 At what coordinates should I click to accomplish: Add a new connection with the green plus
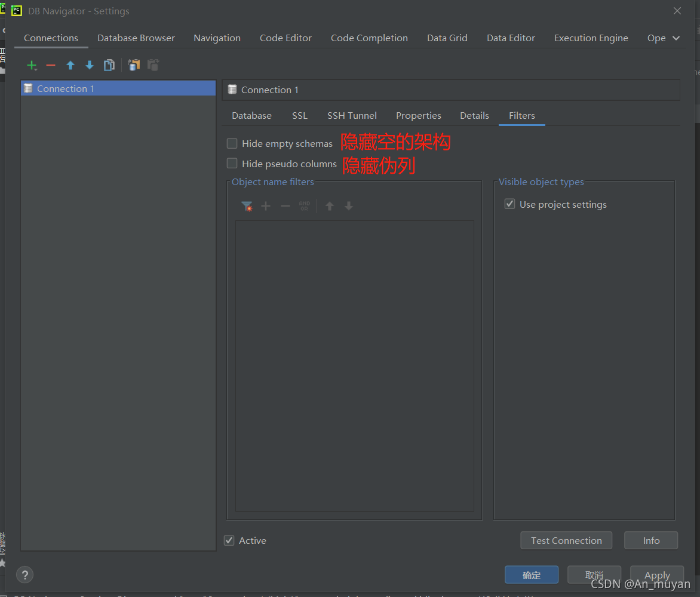(32, 66)
